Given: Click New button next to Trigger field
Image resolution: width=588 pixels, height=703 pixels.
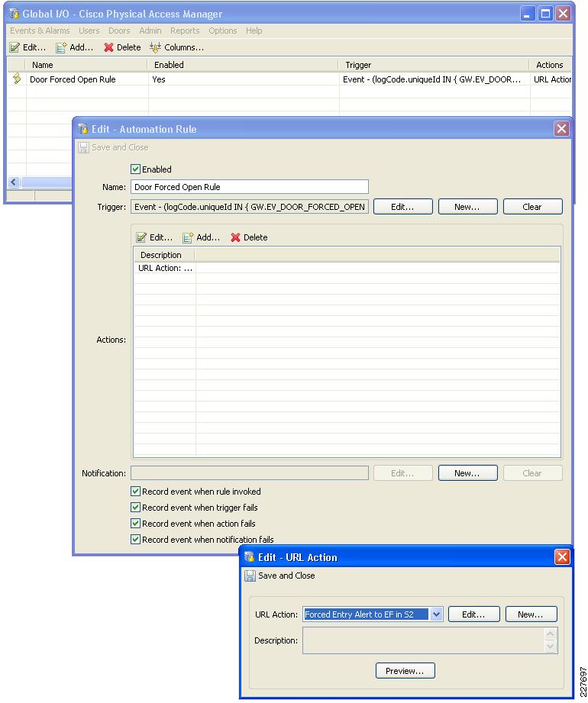Looking at the screenshot, I should (x=467, y=207).
